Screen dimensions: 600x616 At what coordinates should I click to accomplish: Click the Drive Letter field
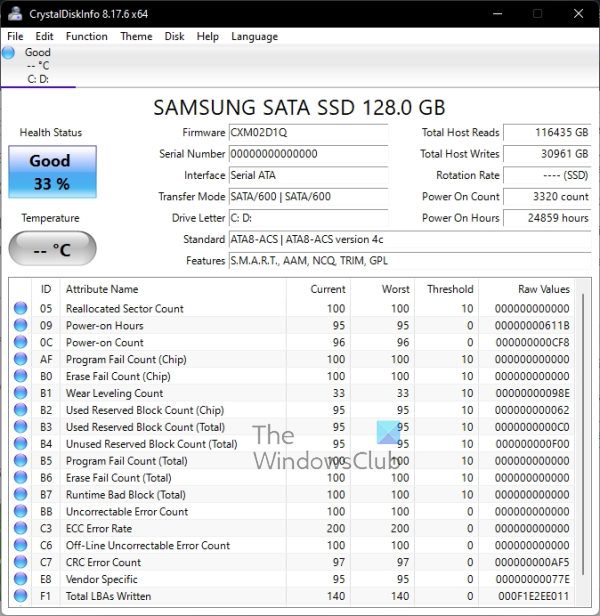point(308,218)
